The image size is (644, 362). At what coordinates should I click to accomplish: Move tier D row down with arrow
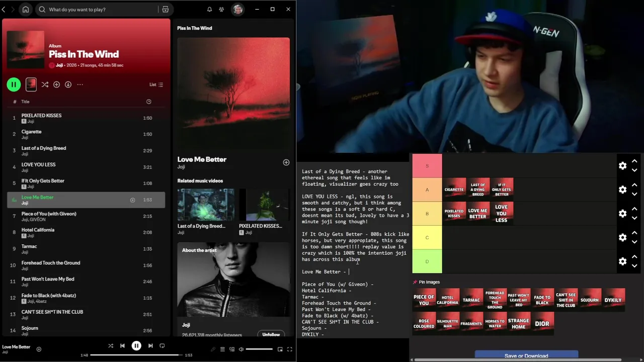(x=634, y=266)
